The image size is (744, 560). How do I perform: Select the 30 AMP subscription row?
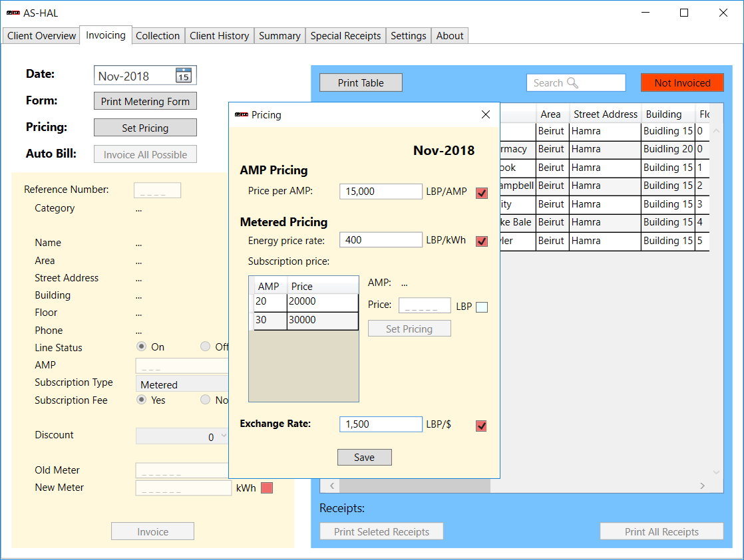click(305, 321)
